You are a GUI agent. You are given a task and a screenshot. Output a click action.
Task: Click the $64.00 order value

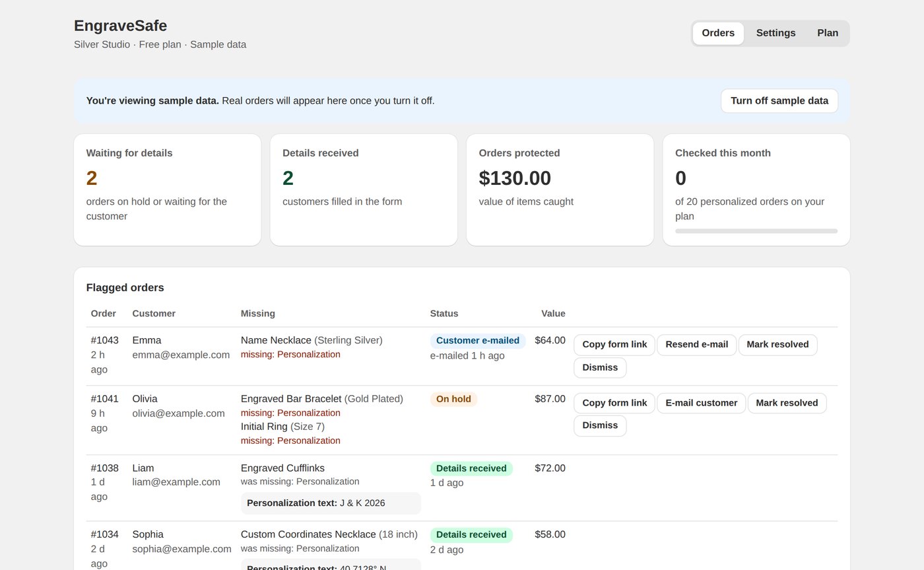550,340
